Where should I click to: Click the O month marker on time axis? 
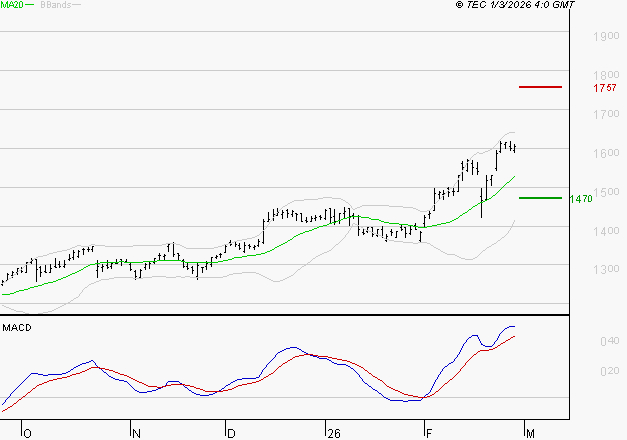[28, 434]
